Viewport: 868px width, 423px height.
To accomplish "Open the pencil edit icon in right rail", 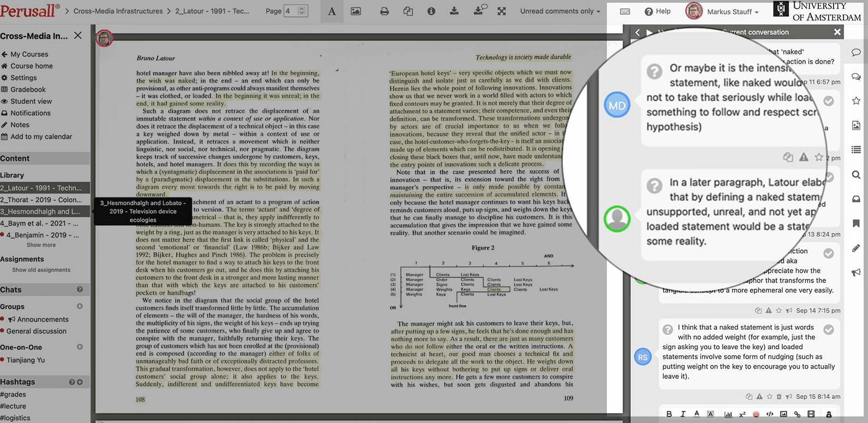I will pos(856,248).
